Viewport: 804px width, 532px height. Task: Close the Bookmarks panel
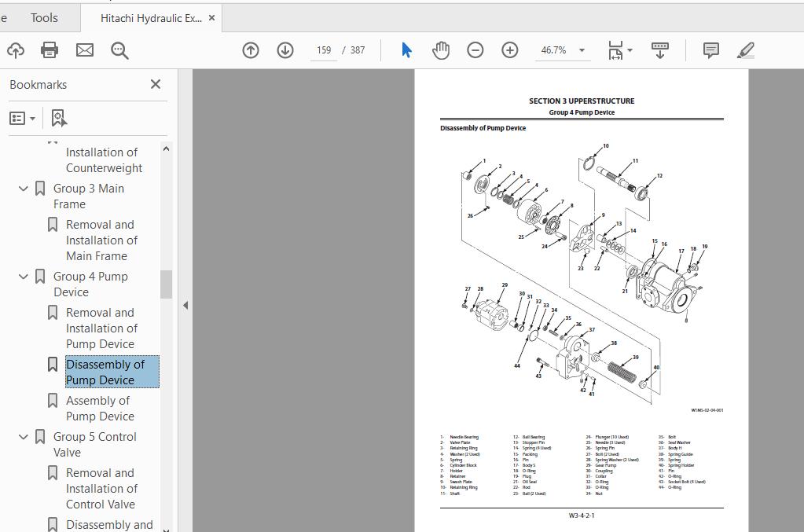coord(156,84)
